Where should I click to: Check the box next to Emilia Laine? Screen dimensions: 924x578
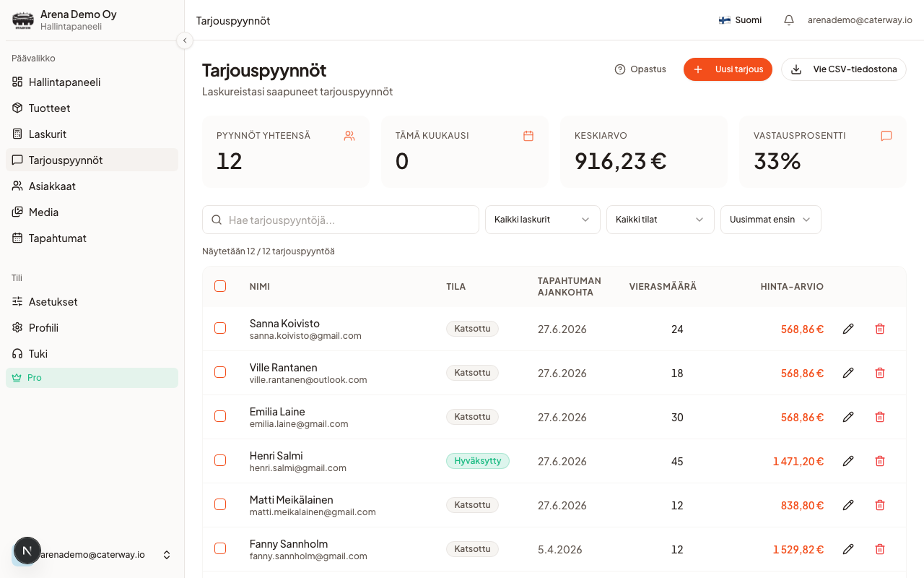tap(220, 416)
